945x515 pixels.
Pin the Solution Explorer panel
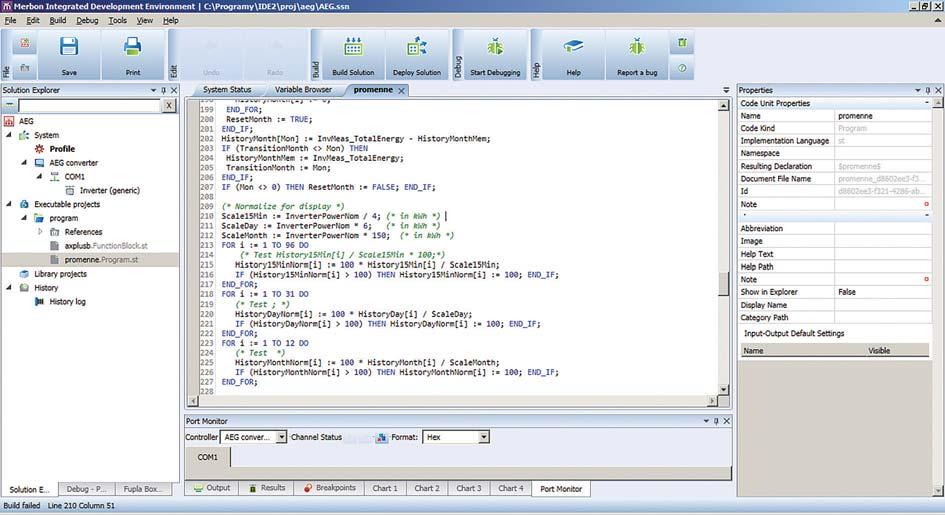point(163,90)
